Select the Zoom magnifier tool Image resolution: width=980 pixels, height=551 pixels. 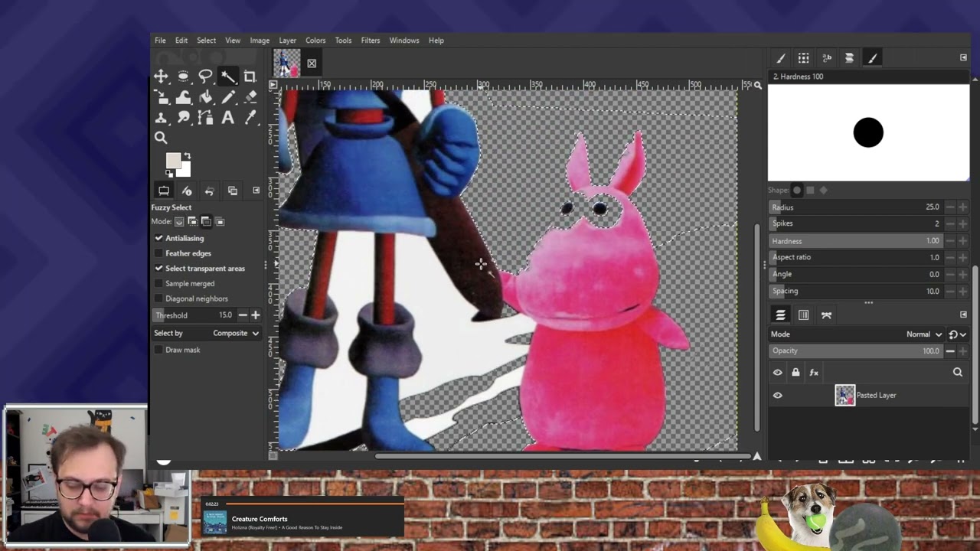point(161,138)
